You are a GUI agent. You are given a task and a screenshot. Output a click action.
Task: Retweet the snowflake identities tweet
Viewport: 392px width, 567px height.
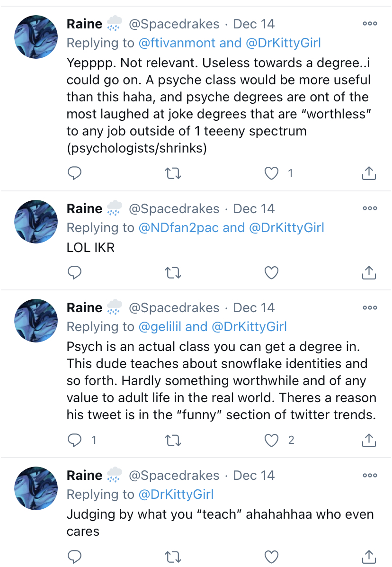[x=173, y=441]
